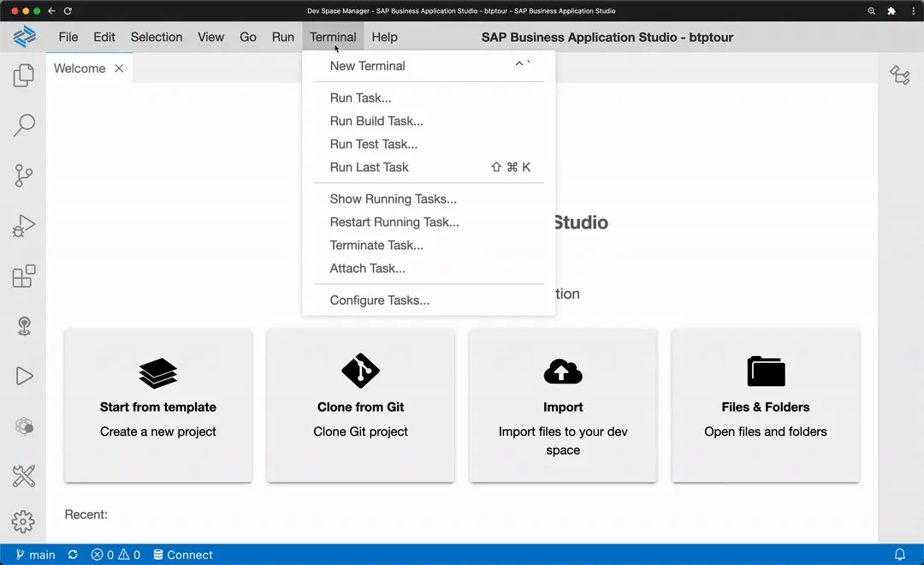Click the database Connect item in status bar
This screenshot has width=924, height=565.
tap(183, 555)
